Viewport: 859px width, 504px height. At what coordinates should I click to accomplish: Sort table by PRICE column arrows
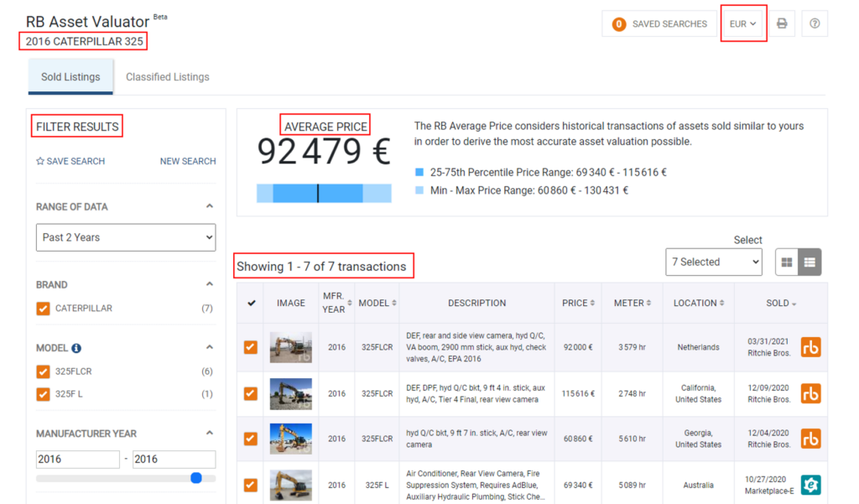[x=592, y=303]
